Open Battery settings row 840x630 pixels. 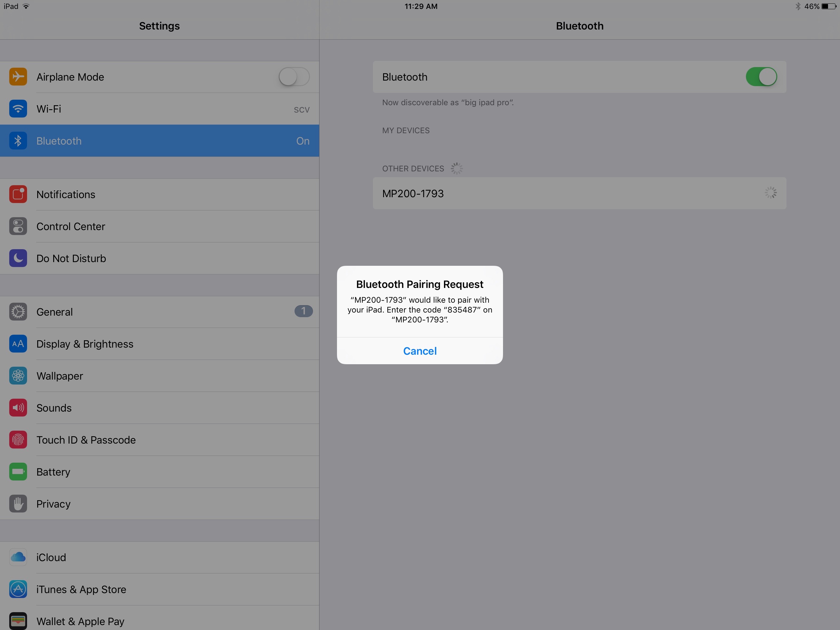[x=160, y=472]
